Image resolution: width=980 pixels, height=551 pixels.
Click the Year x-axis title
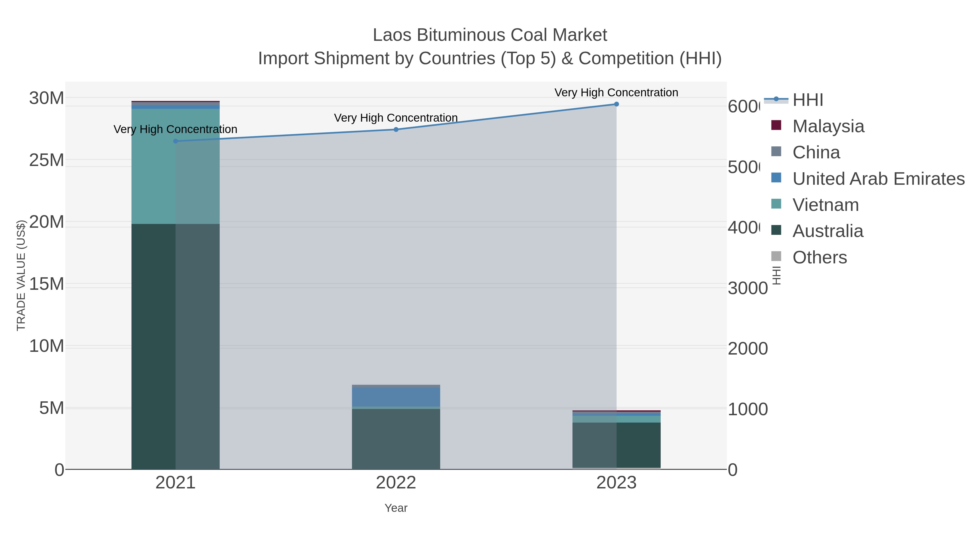[x=396, y=508]
